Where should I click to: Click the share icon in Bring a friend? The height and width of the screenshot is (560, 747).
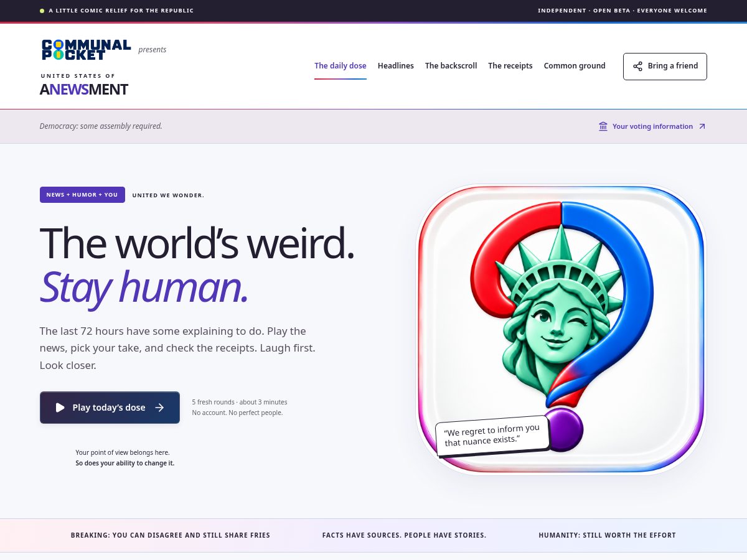[637, 67]
